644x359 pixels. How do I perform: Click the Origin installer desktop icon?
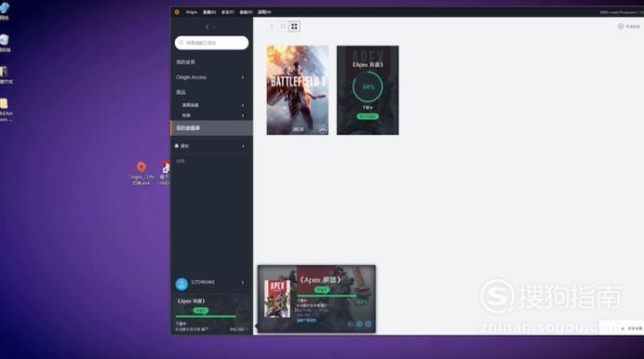[x=141, y=172]
